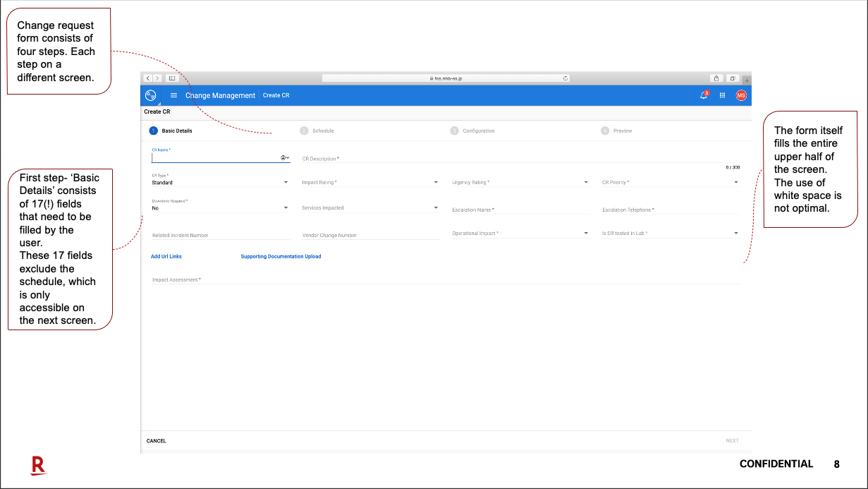Focus the Escalation Name field
This screenshot has height=489, width=868.
[520, 209]
